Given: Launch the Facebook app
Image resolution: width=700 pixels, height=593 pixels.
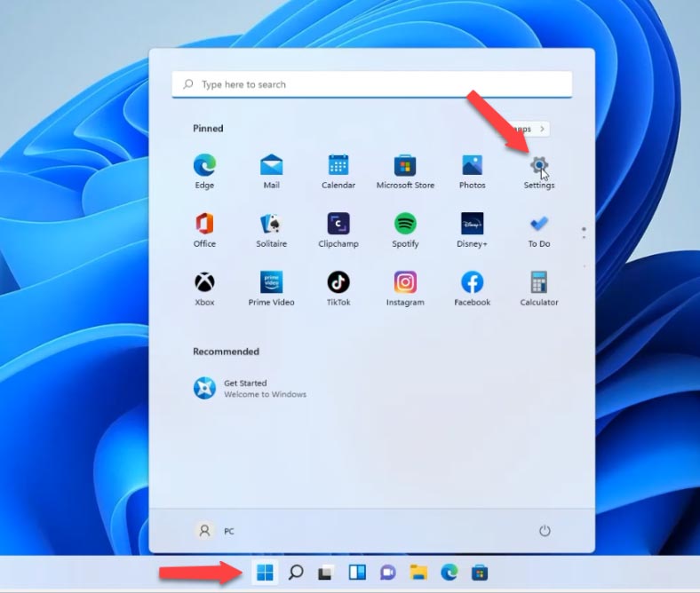Looking at the screenshot, I should (473, 289).
